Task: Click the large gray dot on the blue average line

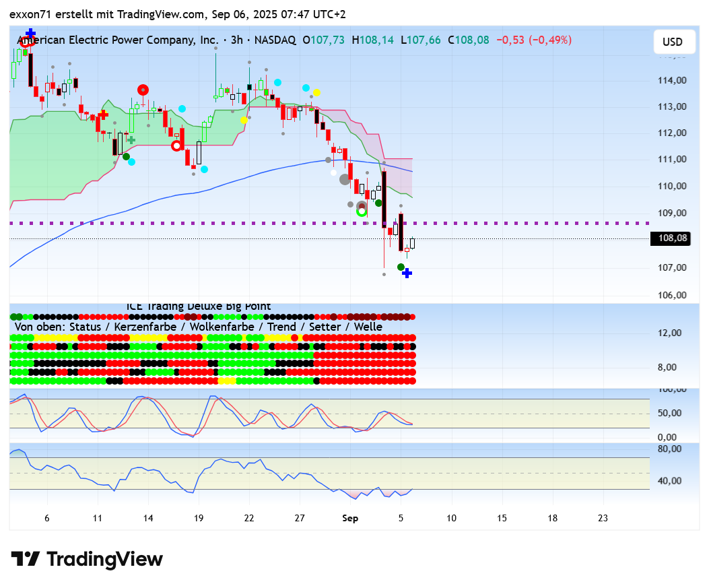Action: [x=345, y=179]
